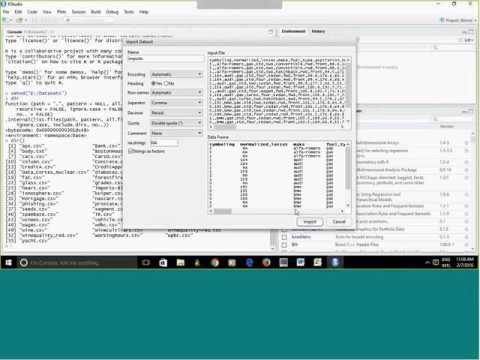480x360 pixels.
Task: Click the Cortana search box
Action: point(77,263)
